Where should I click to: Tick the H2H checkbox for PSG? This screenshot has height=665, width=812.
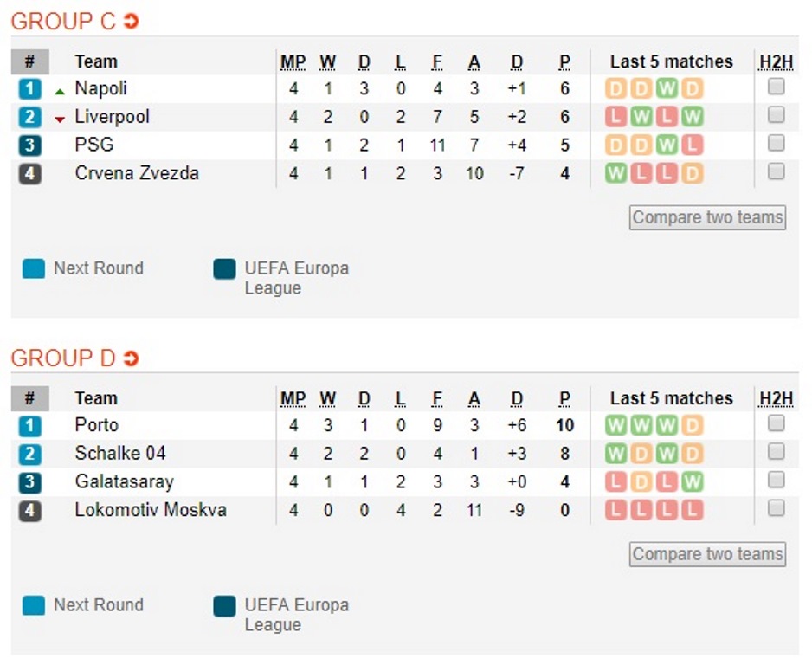tap(776, 143)
